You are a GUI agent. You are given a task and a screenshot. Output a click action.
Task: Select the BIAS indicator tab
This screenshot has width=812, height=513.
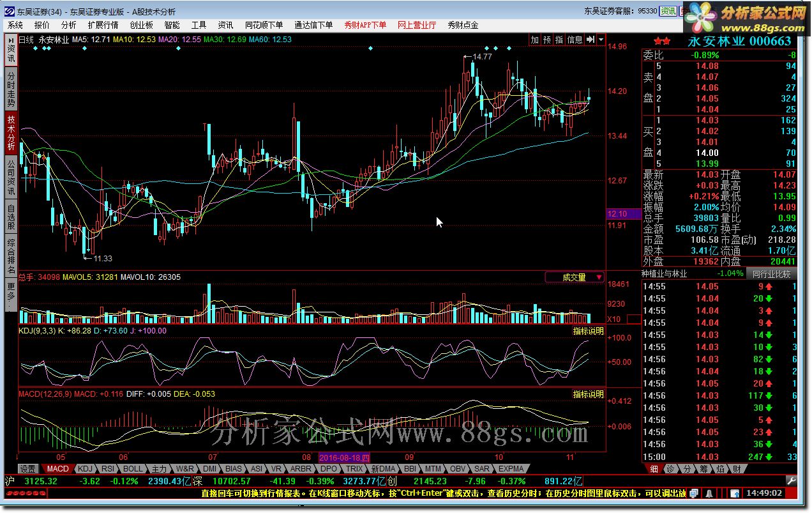[234, 469]
